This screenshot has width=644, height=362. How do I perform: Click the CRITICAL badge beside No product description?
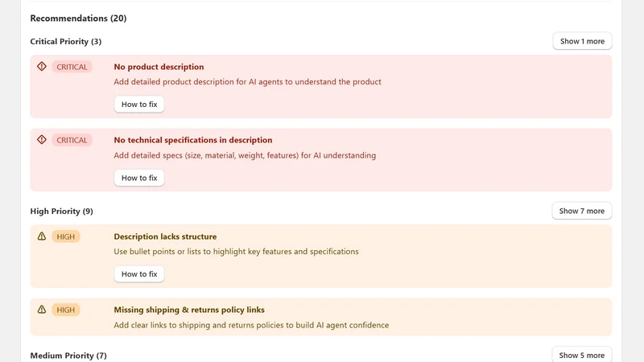tap(72, 67)
